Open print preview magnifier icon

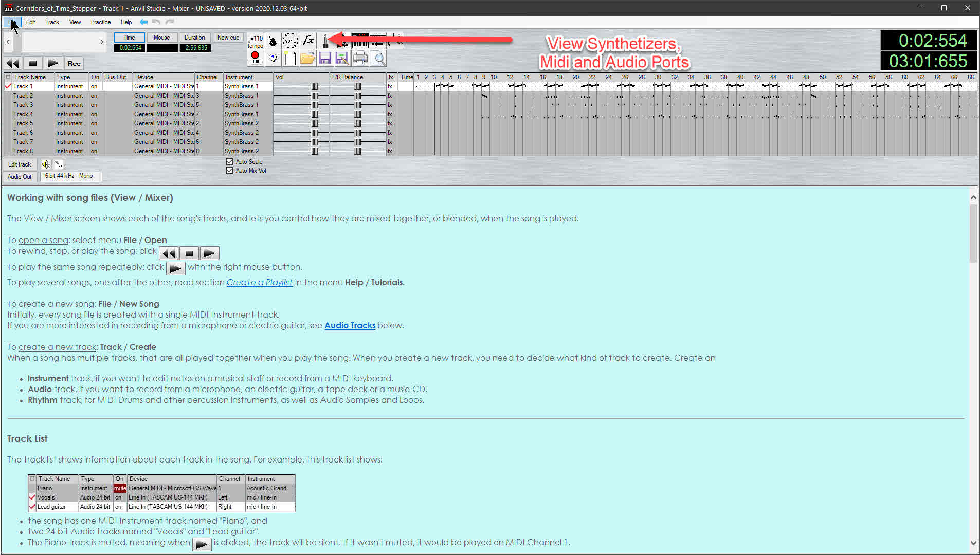coord(378,58)
